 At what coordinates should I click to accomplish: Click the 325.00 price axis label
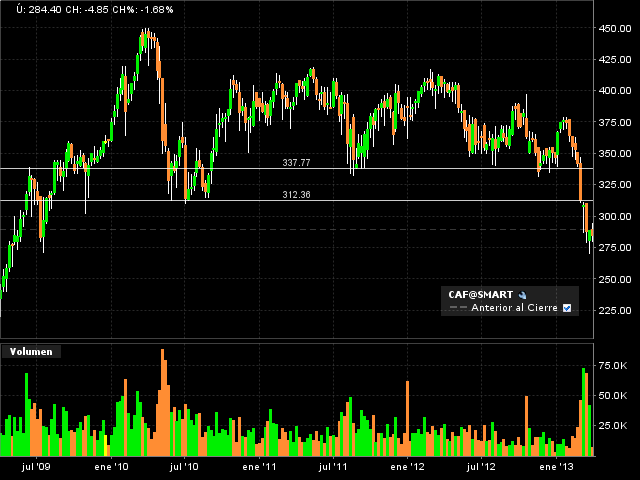(x=615, y=184)
